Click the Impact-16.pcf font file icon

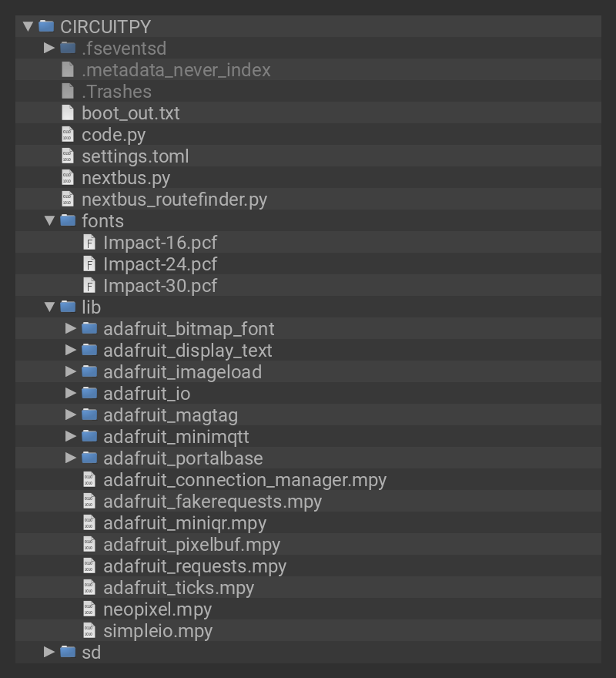click(89, 243)
